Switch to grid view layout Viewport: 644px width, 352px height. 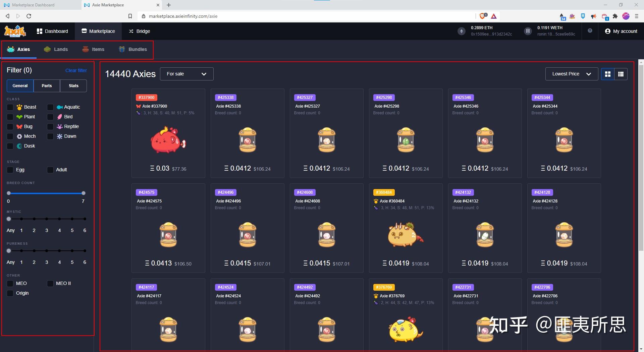pyautogui.click(x=607, y=74)
